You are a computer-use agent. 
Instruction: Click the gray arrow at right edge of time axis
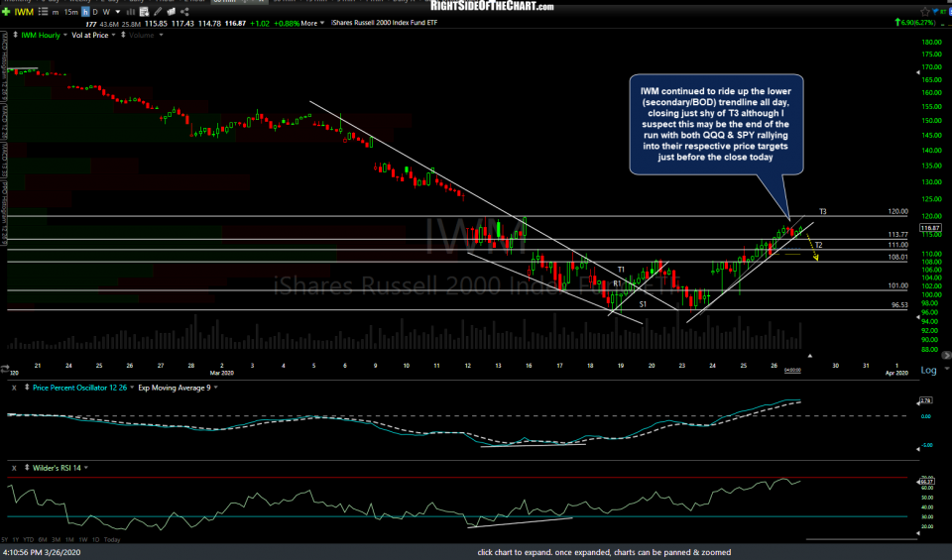(x=946, y=354)
